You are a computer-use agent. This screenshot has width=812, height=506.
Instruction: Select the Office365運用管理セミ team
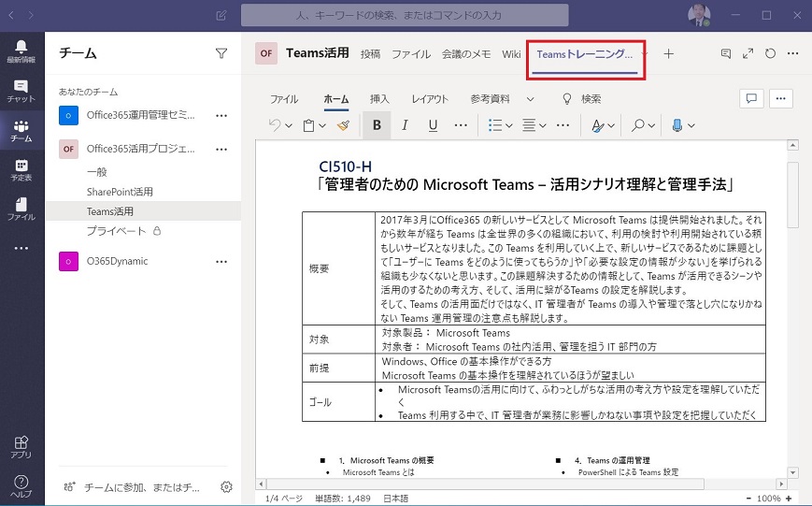[x=140, y=115]
